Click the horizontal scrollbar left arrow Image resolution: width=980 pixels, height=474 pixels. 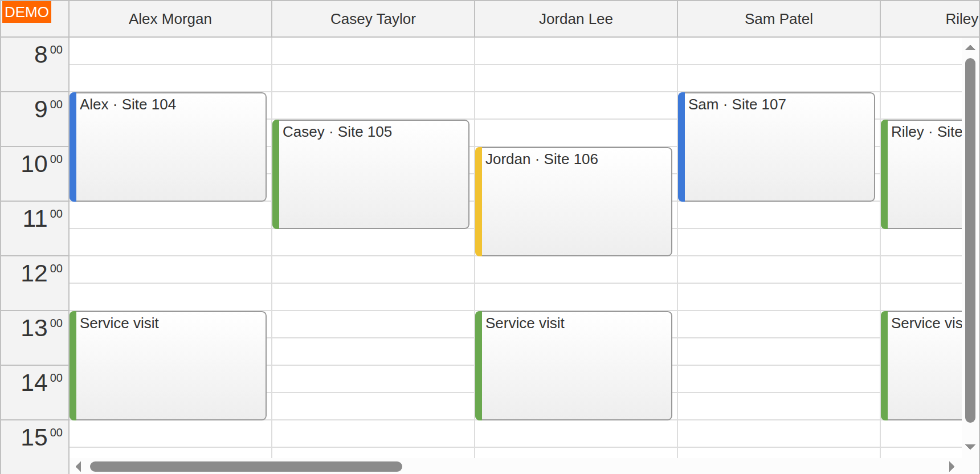point(79,467)
